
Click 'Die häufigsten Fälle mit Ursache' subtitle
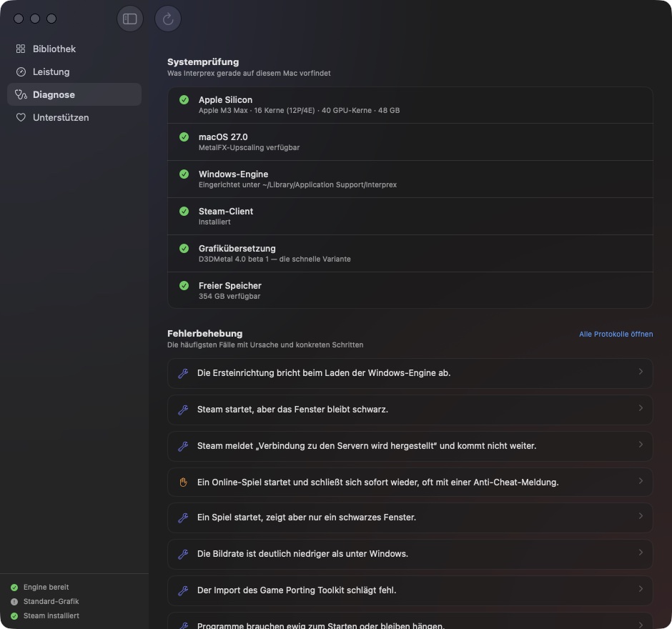[265, 345]
